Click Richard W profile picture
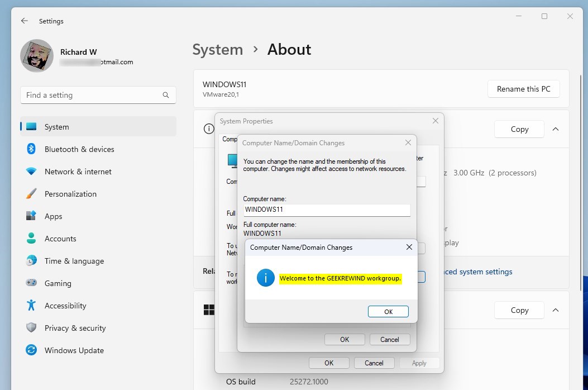 (x=37, y=56)
